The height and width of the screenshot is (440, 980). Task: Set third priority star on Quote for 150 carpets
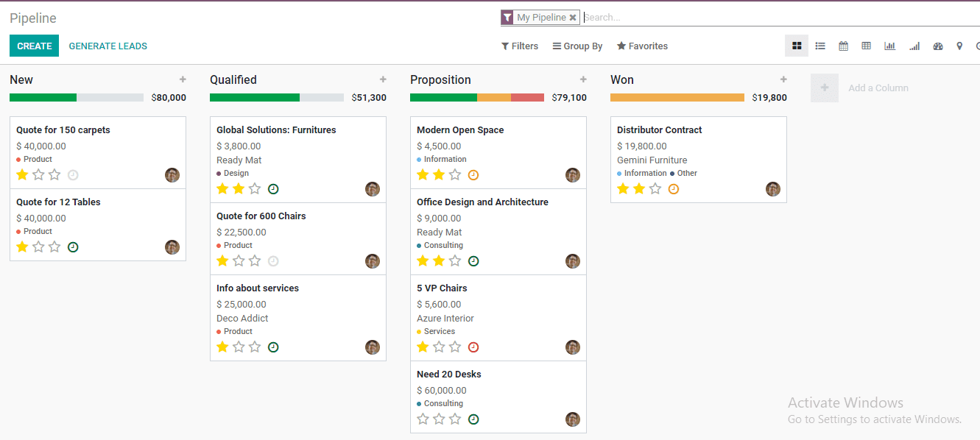coord(54,175)
